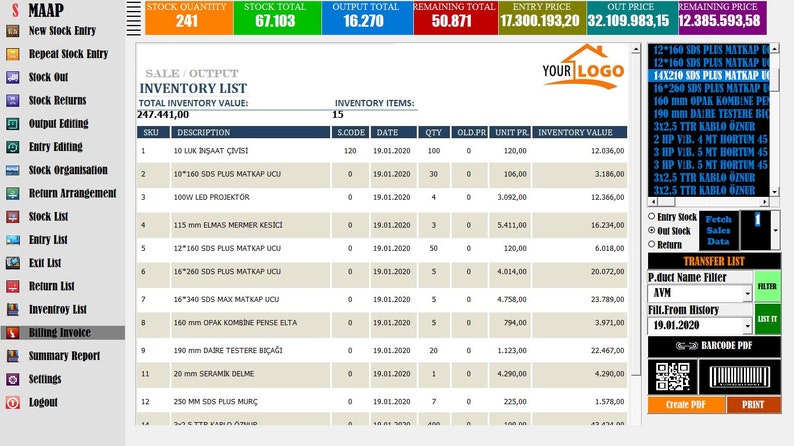The height and width of the screenshot is (446, 794).
Task: Click the blue OUTPUT TOTAL tile
Action: click(x=367, y=18)
